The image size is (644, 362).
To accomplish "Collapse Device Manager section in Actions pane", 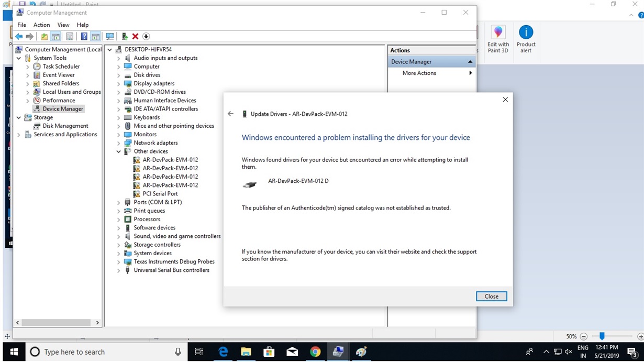I will click(x=470, y=62).
